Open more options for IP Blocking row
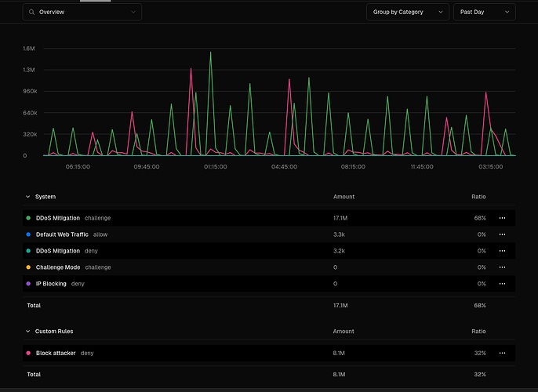Viewport: 538px width, 392px height. 502,284
